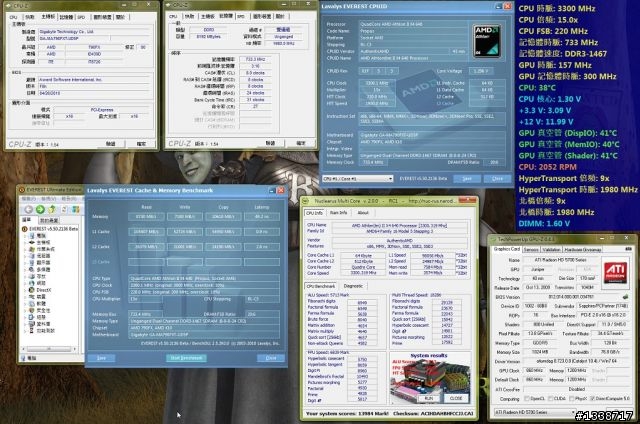Click the CPU Name field in Nuclearus
The image size is (640, 424).
[x=399, y=225]
